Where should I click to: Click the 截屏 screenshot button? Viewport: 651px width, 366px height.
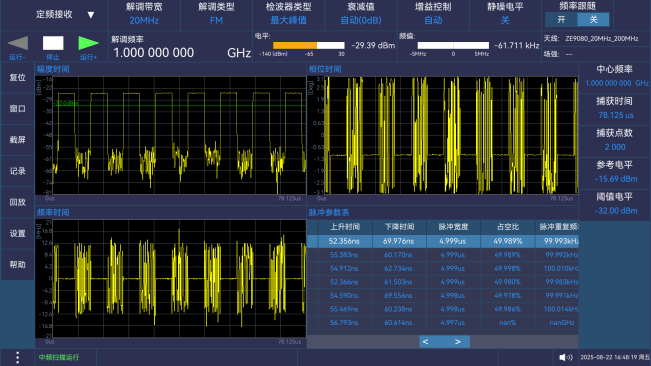[x=17, y=140]
